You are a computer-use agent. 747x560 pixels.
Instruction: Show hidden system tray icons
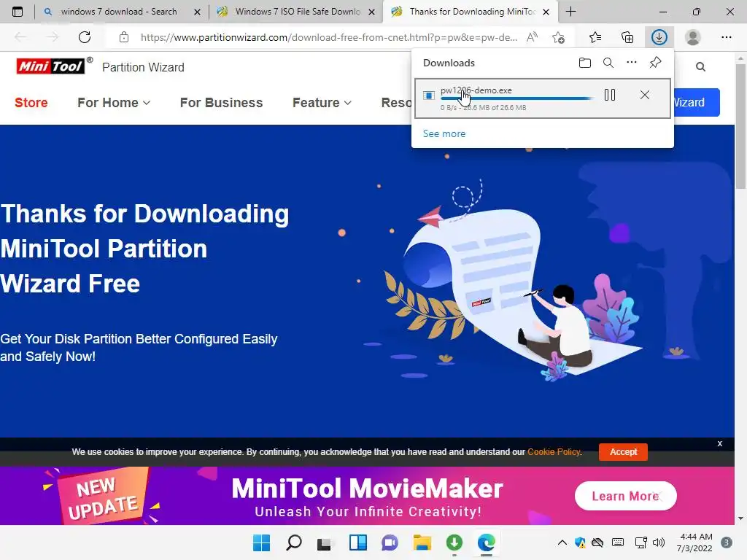tap(562, 542)
